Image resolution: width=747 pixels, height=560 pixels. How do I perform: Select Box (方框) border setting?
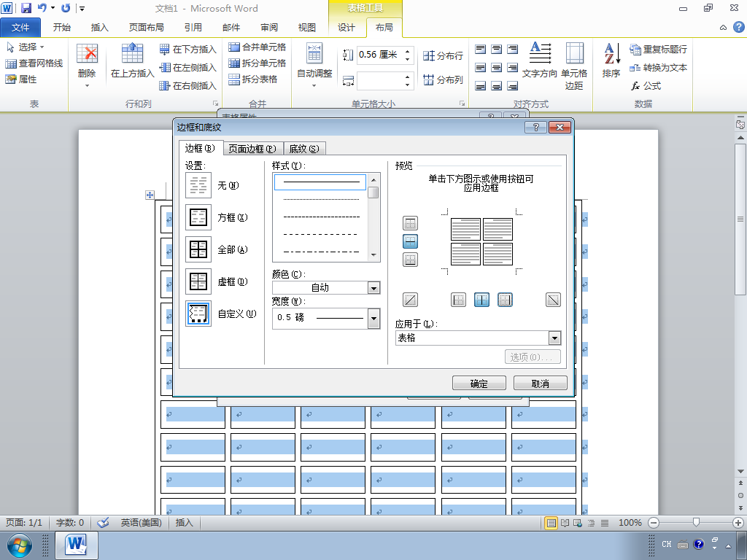198,217
